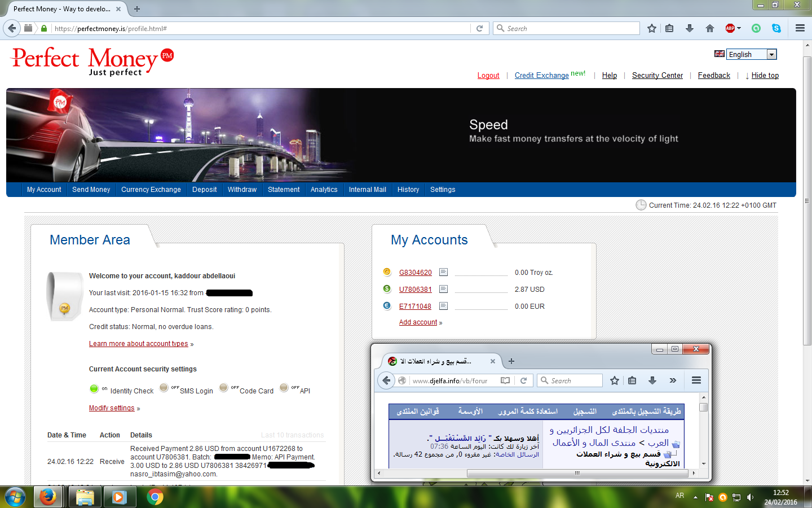The image size is (812, 508).
Task: Focus the Search box in the Perfect Money window
Action: pyautogui.click(x=566, y=28)
